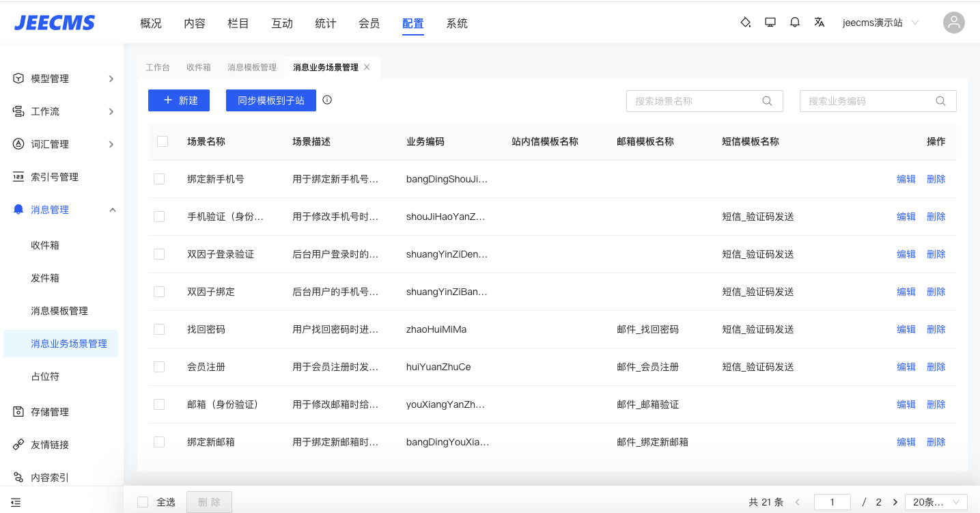The width and height of the screenshot is (980, 513).
Task: Click the search icon in scene name field
Action: click(768, 101)
